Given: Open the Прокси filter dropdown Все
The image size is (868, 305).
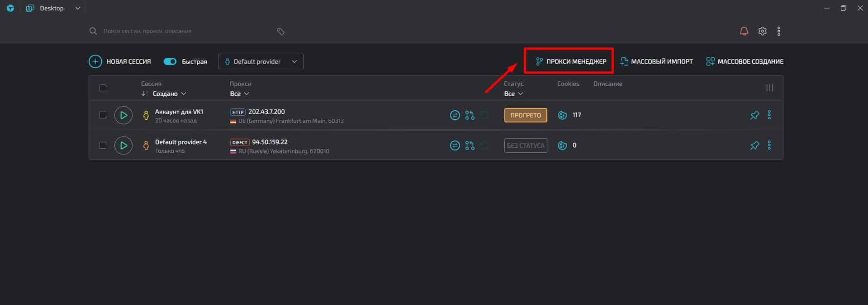Looking at the screenshot, I should (x=239, y=94).
